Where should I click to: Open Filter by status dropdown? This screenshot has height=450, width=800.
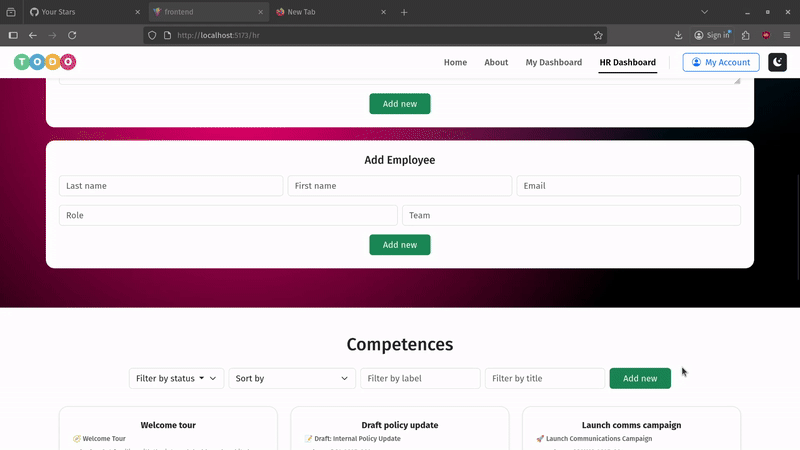[176, 379]
